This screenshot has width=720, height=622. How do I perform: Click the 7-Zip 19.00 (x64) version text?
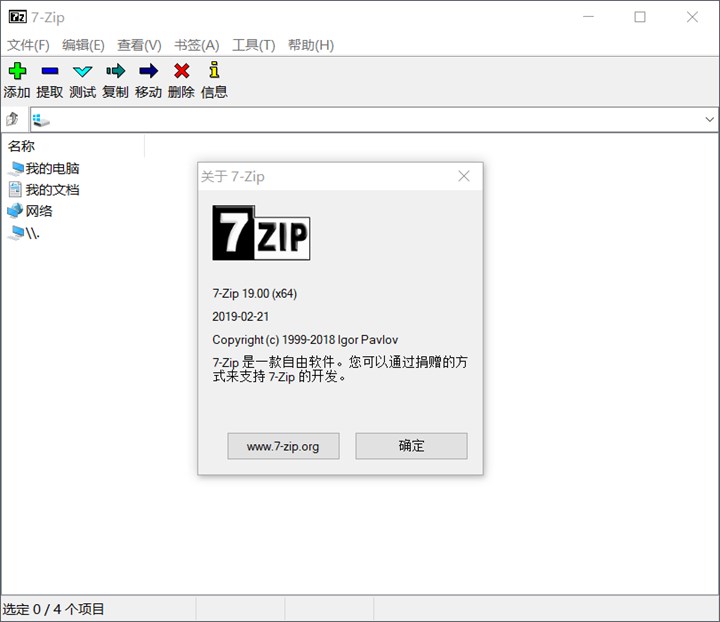point(255,293)
